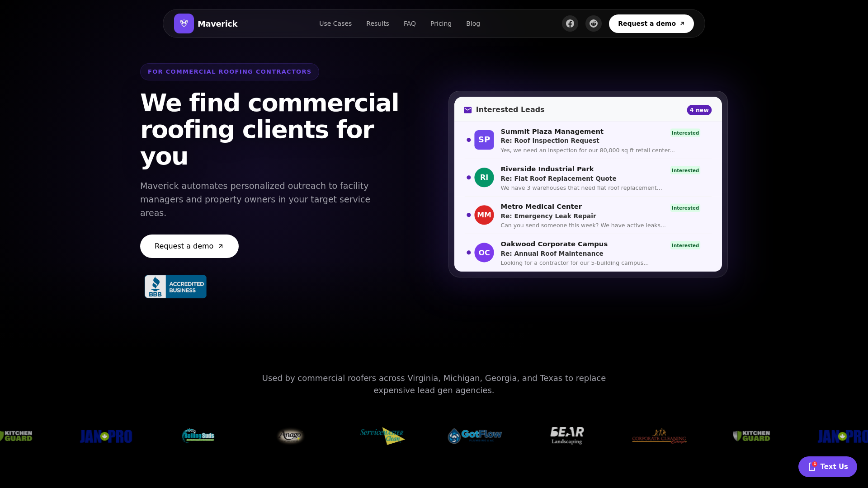
Task: Select the Summit Plaza Management lead name
Action: [x=552, y=131]
